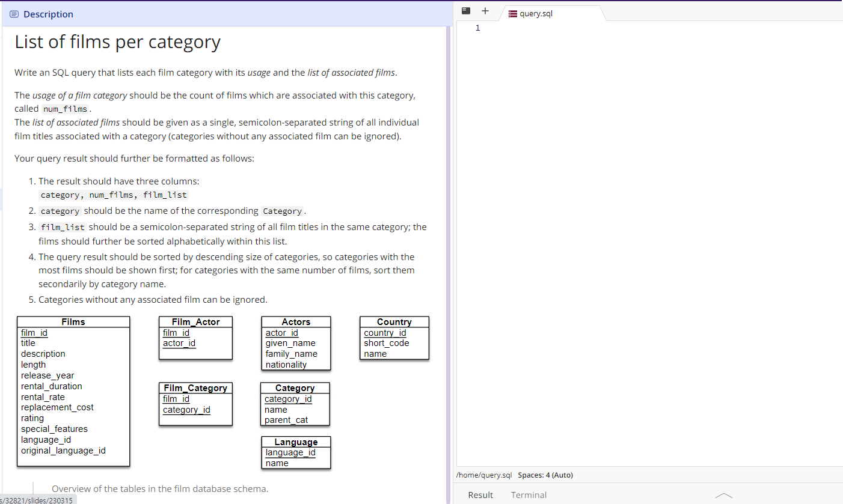Click the Description panel list icon
Screen dimensions: 843x504
(x=13, y=14)
